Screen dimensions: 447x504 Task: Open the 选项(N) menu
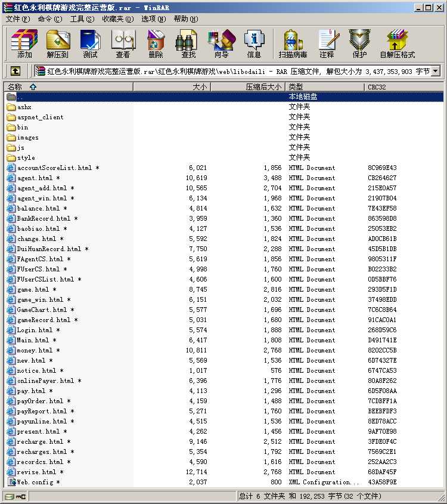coord(154,19)
